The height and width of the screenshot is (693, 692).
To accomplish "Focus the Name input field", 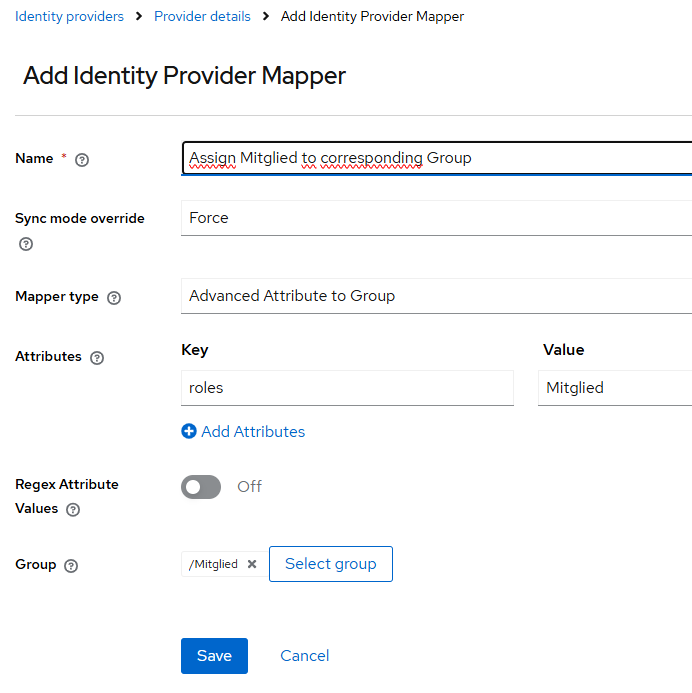I will pyautogui.click(x=436, y=158).
